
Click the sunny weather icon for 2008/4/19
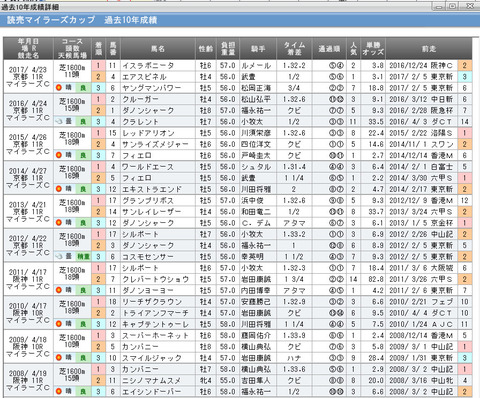[x=59, y=391]
